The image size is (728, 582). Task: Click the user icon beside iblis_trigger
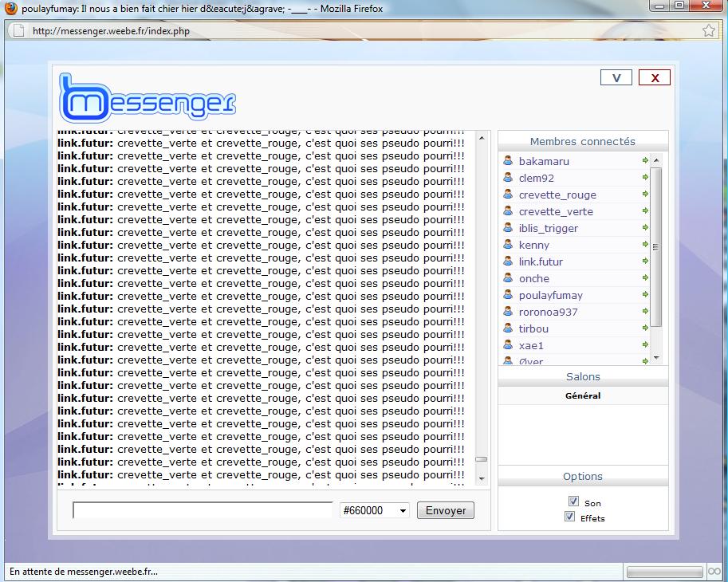point(507,228)
